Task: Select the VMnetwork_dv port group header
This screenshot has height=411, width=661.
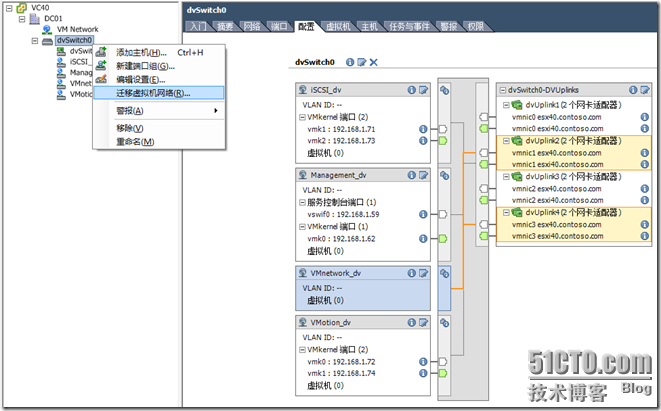Action: pyautogui.click(x=363, y=273)
